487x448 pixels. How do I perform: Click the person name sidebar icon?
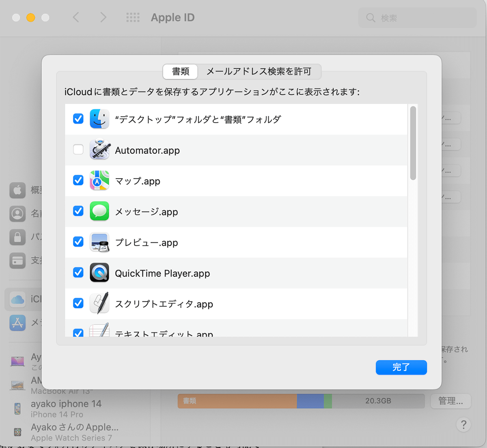[17, 213]
